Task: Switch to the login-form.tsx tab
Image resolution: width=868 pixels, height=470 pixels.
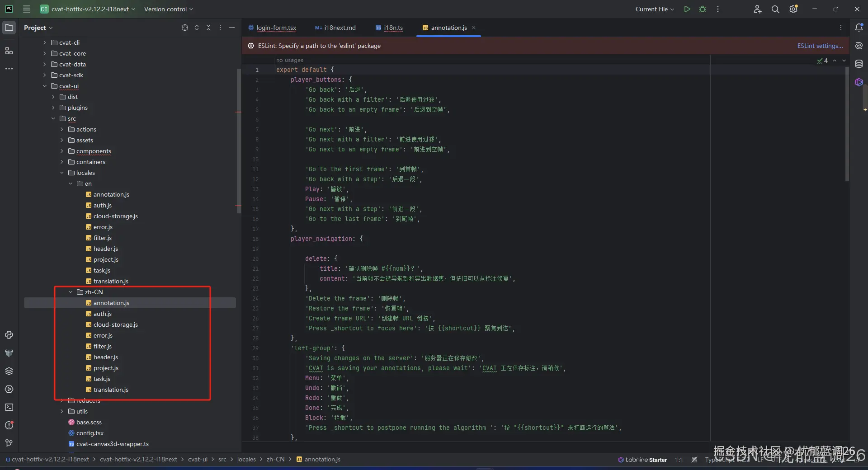Action: coord(272,28)
